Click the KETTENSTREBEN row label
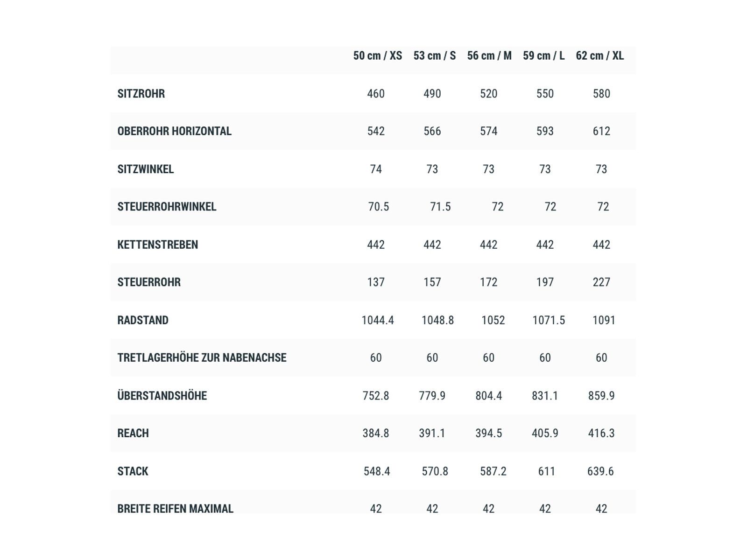747x560 pixels. click(157, 245)
